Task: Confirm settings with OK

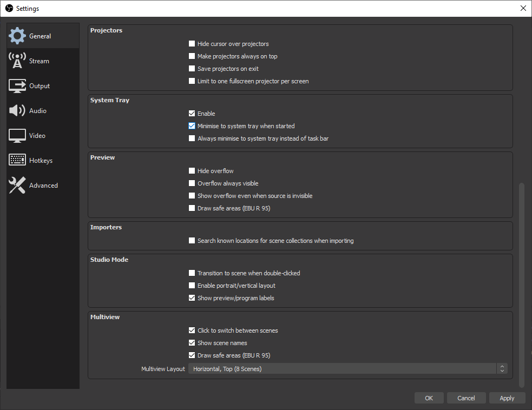Action: pyautogui.click(x=429, y=398)
